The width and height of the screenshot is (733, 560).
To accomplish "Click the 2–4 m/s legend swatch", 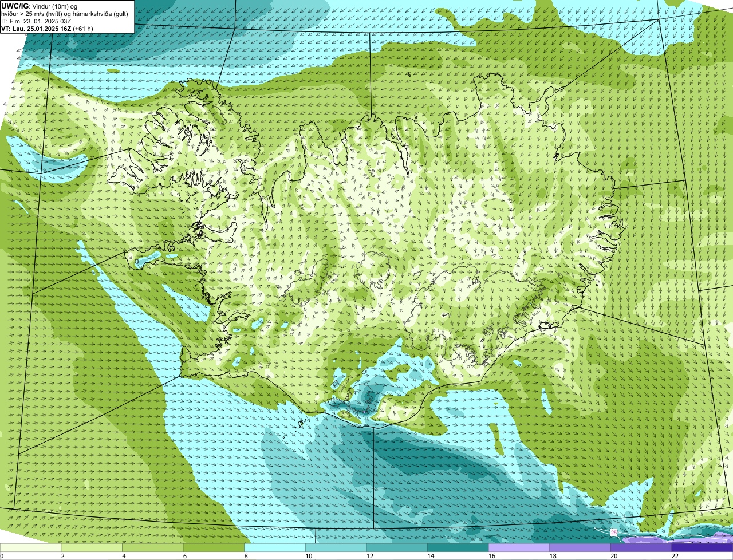I will click(92, 548).
